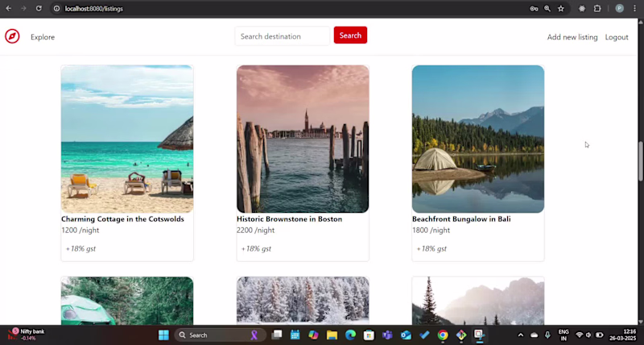Click the red compass logo icon
Image resolution: width=644 pixels, height=345 pixels.
pyautogui.click(x=12, y=36)
